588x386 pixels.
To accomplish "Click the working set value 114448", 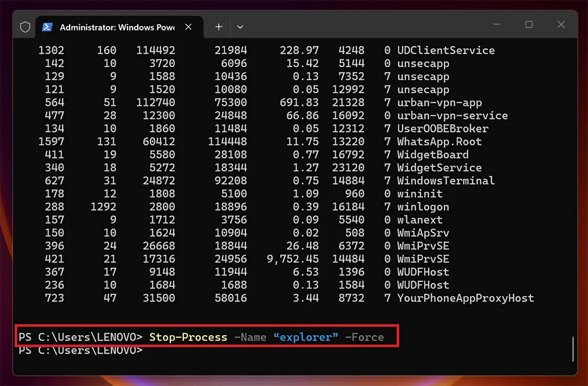I will pyautogui.click(x=228, y=141).
